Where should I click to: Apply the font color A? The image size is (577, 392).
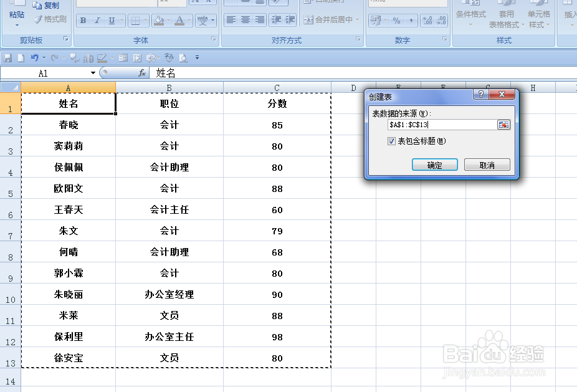coord(179,20)
